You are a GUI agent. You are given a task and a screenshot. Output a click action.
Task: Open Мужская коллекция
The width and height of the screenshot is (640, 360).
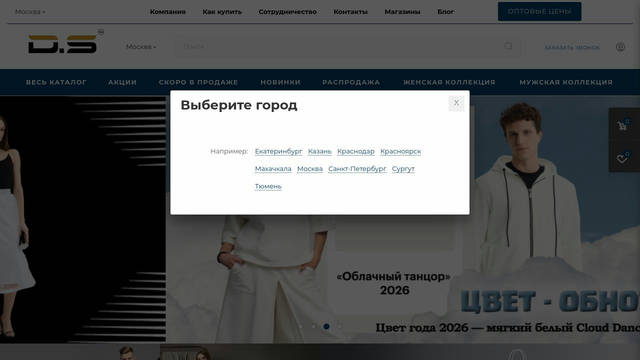point(566,82)
